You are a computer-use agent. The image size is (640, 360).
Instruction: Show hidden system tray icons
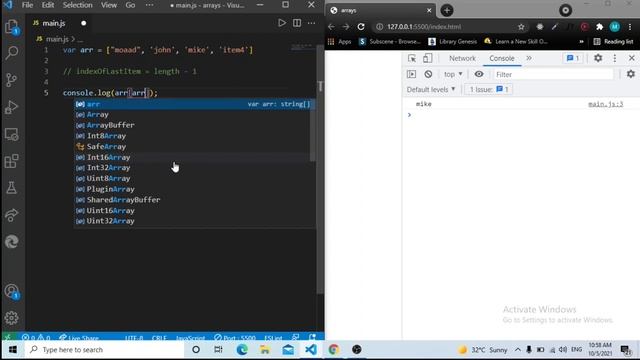click(x=518, y=350)
